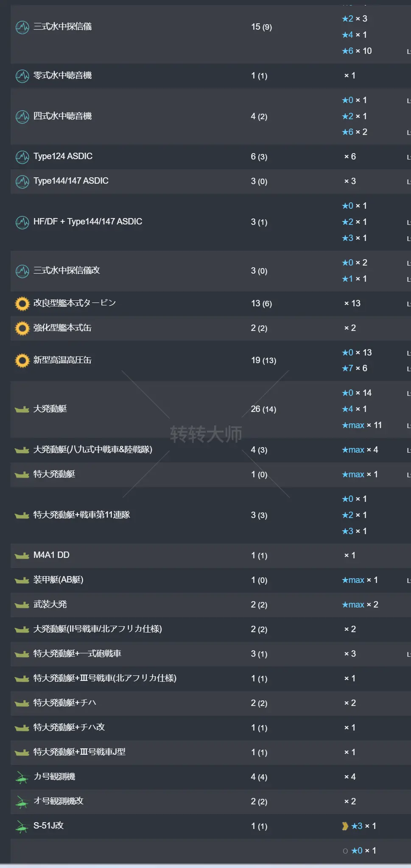Click the sonar icon beside 三式水中探信儀
Screen dimensions: 411x868
[22, 27]
